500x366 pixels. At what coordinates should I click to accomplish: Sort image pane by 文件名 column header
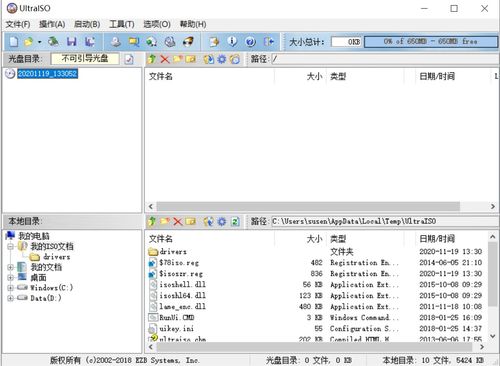tap(209, 77)
